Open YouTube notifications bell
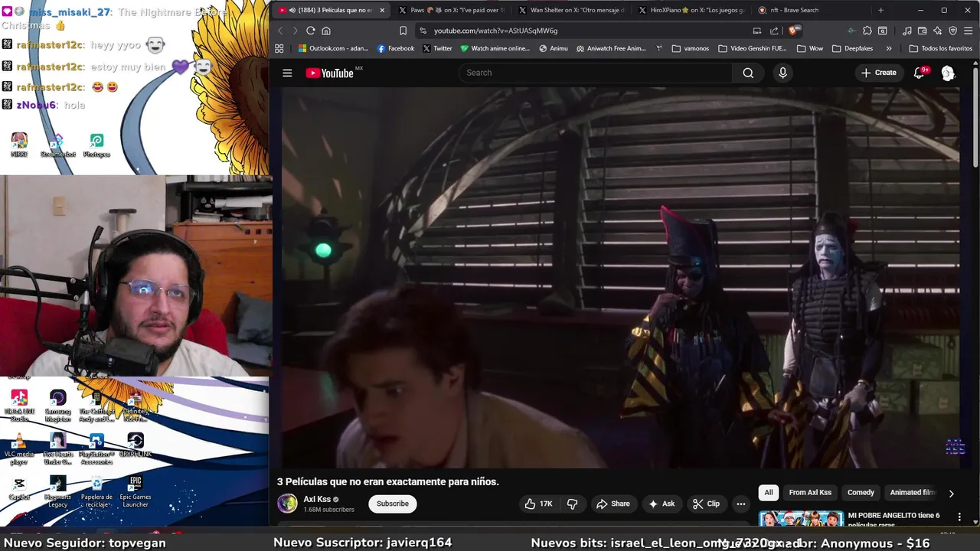The width and height of the screenshot is (980, 551). (x=919, y=73)
